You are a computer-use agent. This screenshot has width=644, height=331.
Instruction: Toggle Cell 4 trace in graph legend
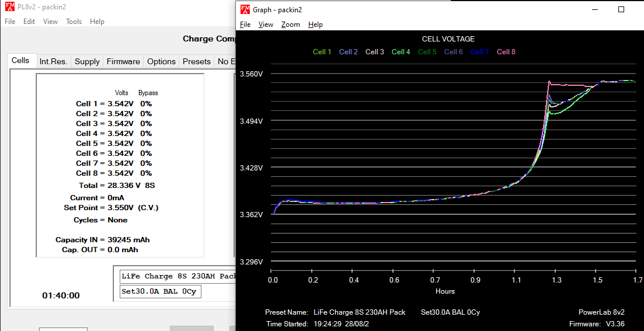point(401,52)
